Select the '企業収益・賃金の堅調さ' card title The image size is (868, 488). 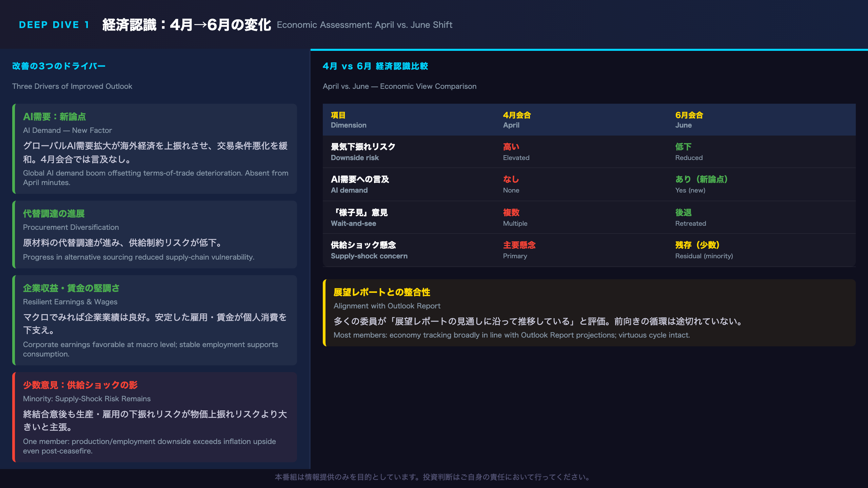tap(71, 288)
